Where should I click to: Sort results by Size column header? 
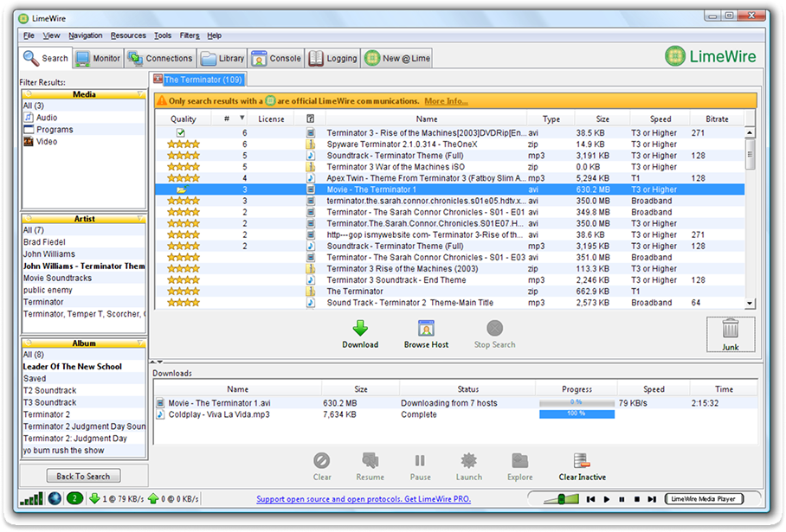pyautogui.click(x=602, y=119)
